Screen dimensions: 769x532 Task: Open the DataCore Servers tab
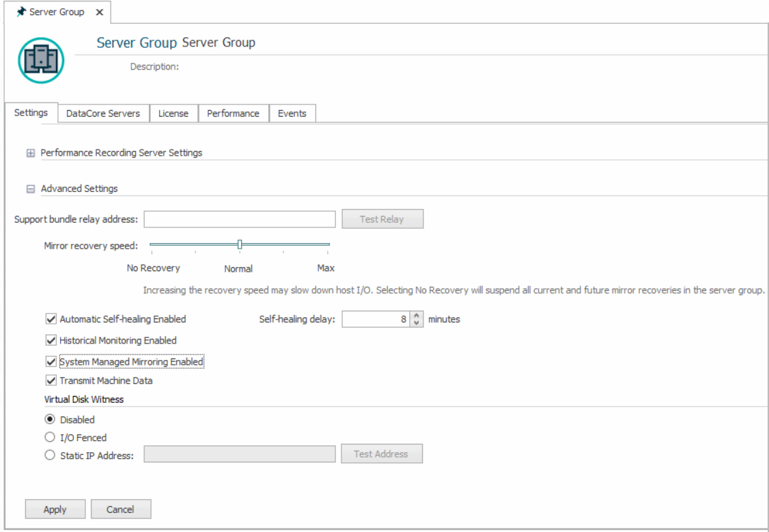pyautogui.click(x=102, y=113)
